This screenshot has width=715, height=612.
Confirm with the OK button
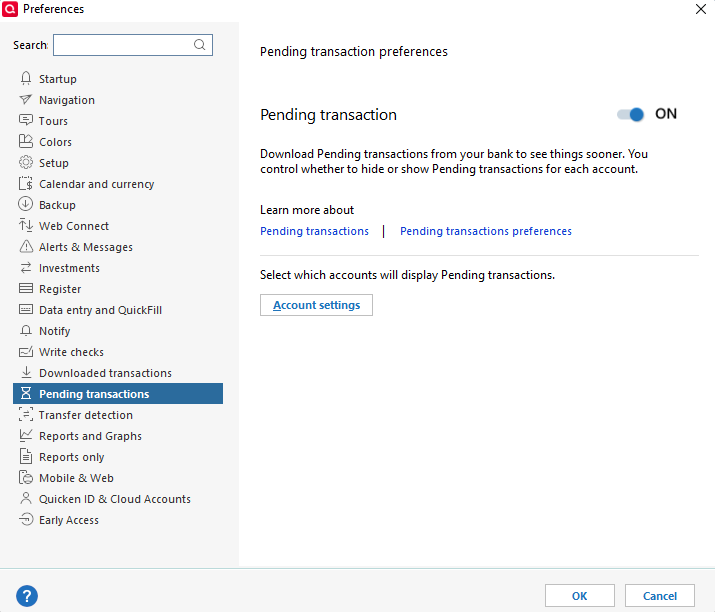click(x=580, y=596)
